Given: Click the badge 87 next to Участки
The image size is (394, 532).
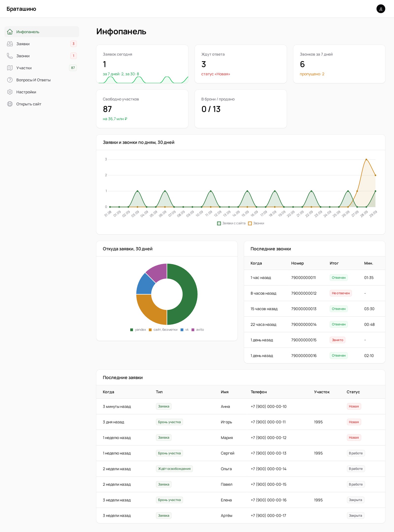Looking at the screenshot, I should pyautogui.click(x=73, y=68).
